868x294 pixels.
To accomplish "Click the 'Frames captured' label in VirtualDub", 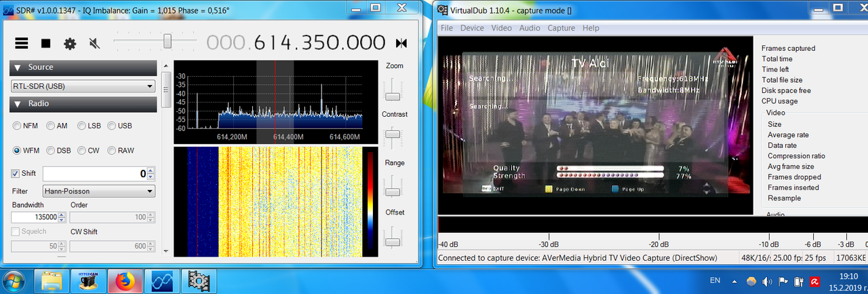I will [788, 48].
